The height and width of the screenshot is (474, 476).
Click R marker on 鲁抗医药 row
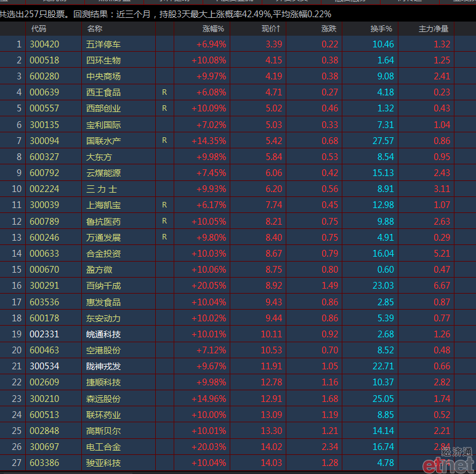164,221
